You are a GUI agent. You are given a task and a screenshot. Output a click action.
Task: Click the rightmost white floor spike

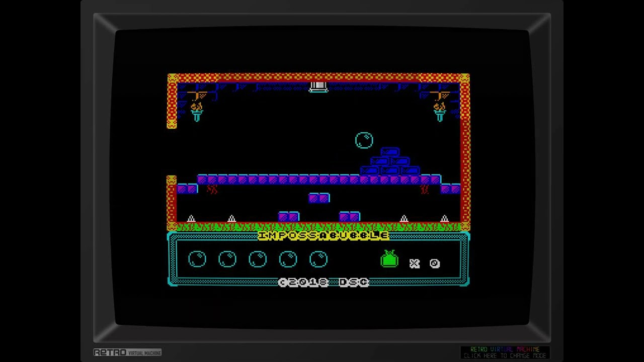point(444,219)
